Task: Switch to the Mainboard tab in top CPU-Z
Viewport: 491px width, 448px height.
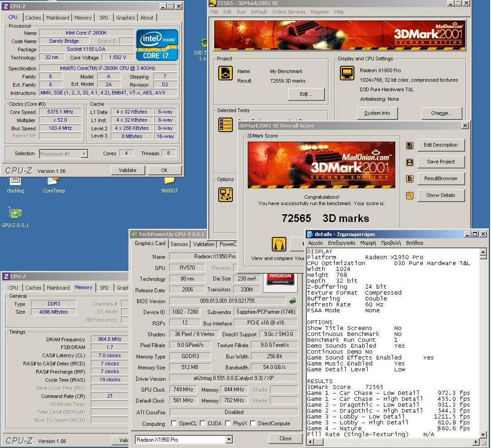Action: [x=58, y=18]
